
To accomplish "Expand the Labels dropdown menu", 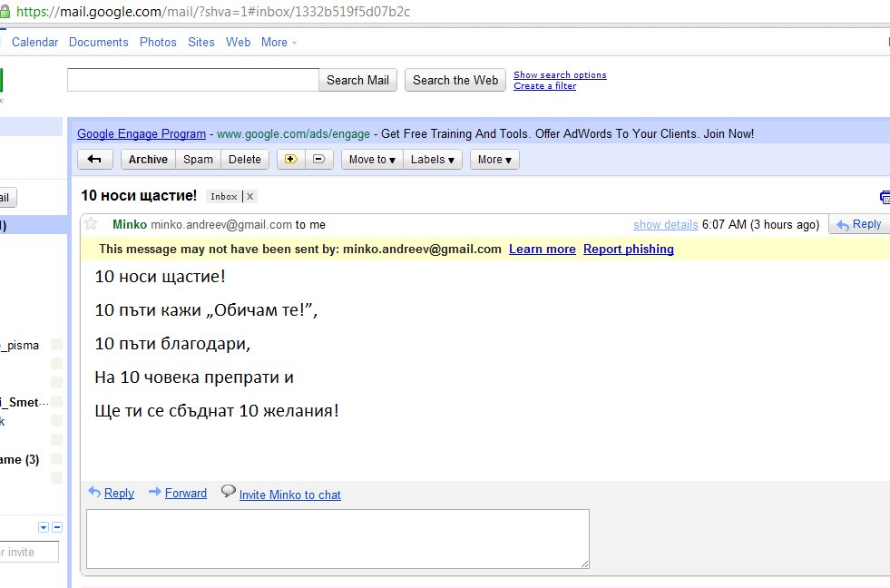I will click(433, 160).
